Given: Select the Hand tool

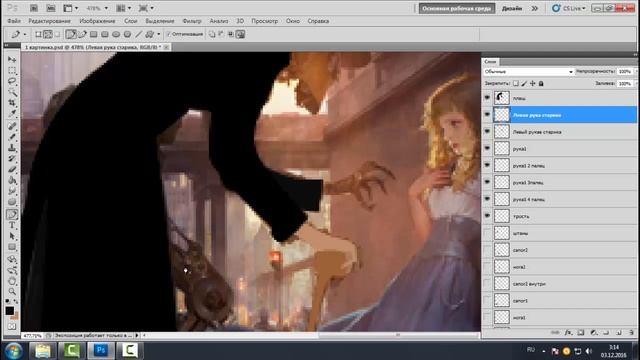Looking at the screenshot, I should click(12, 281).
